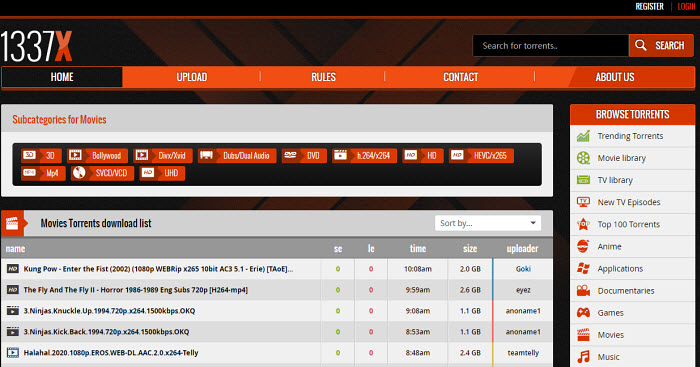Viewport: 700px width, 367px height.
Task: Expand the Sort by dropdown
Action: click(x=488, y=223)
